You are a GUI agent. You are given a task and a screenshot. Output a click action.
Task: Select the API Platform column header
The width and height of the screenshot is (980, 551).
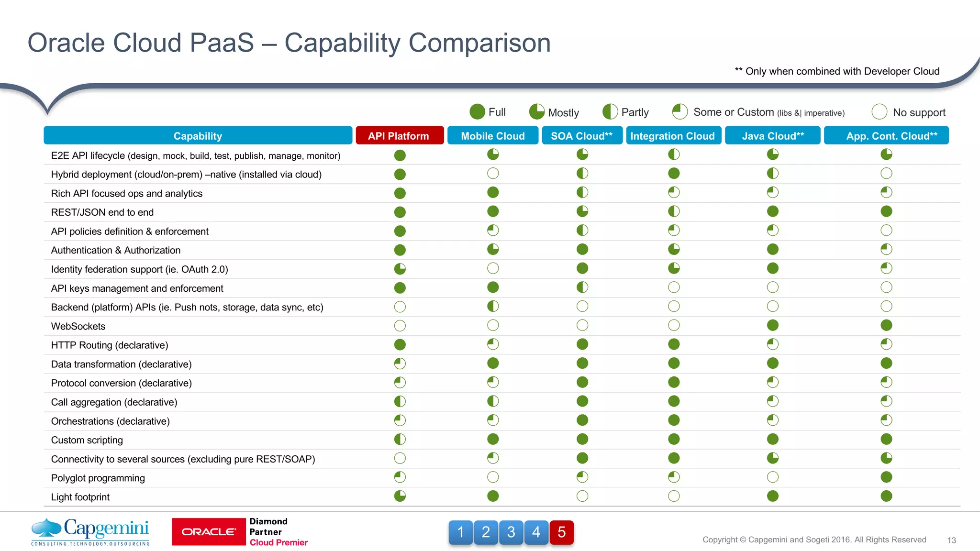pos(399,136)
